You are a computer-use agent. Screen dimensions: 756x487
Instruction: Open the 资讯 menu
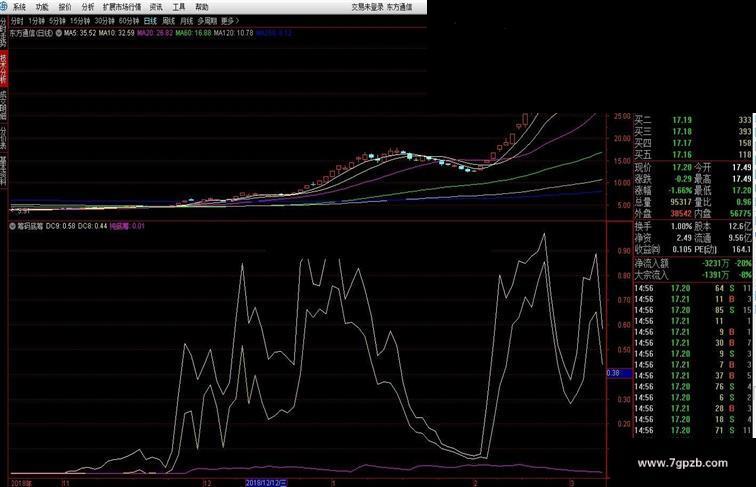pos(156,7)
